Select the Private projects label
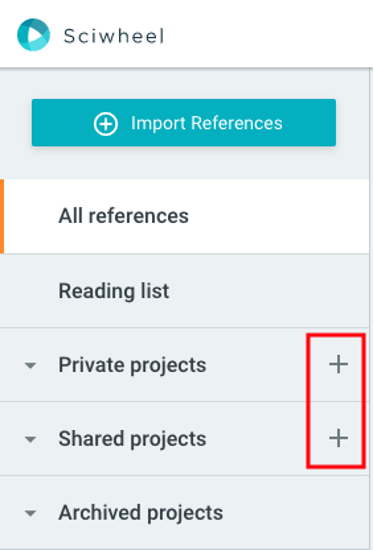This screenshot has width=374, height=550. pos(132,365)
